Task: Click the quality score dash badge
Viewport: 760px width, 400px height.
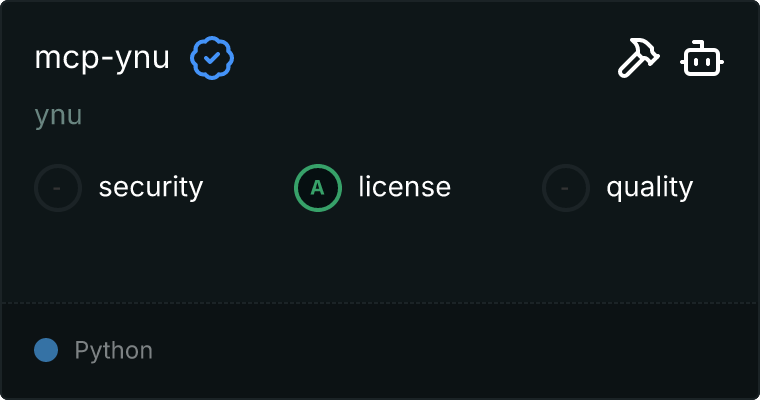Action: click(566, 187)
